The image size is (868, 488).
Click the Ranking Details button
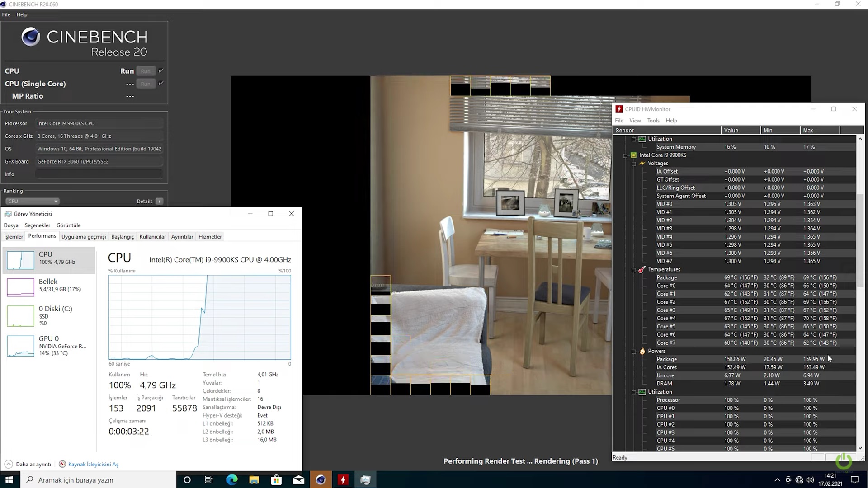(x=159, y=202)
